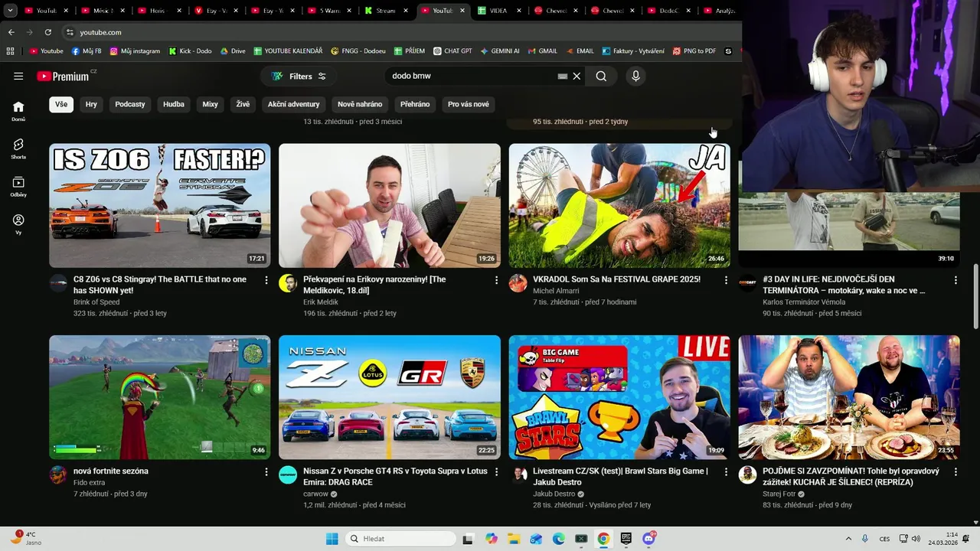The width and height of the screenshot is (980, 551).
Task: Select the Vše filter chip
Action: click(x=61, y=104)
